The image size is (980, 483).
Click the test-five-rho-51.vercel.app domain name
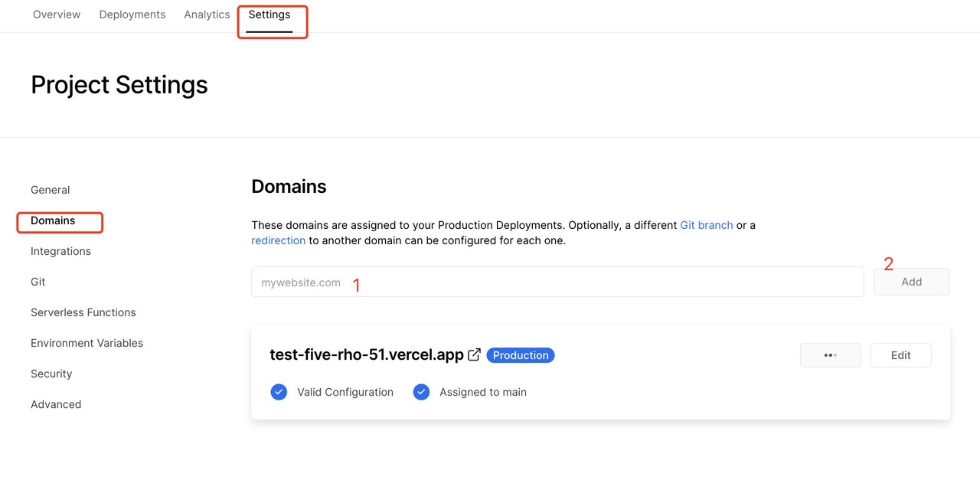coord(367,355)
